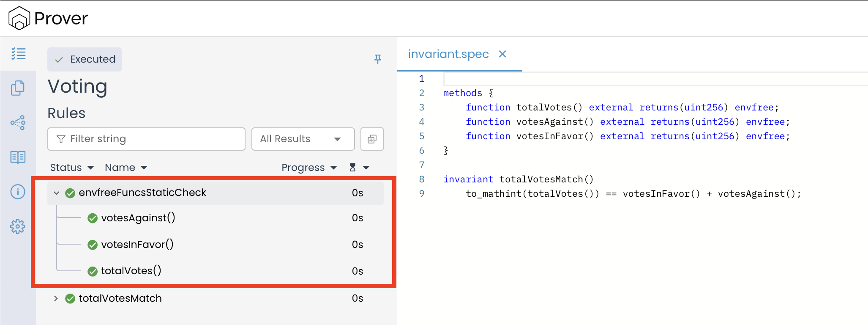Click the expand-all button beside All Results

coord(372,139)
